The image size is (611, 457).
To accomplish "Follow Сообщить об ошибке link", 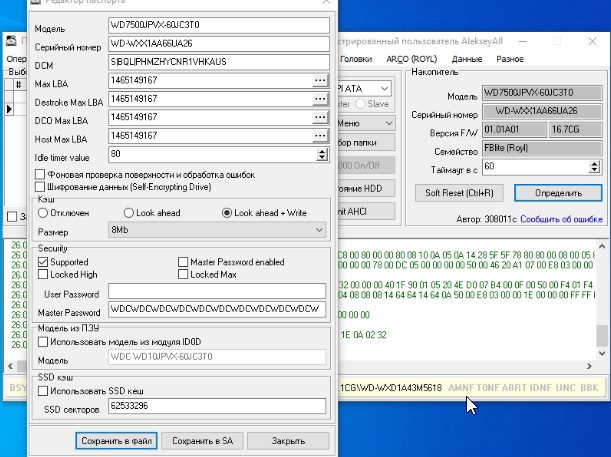I will (x=561, y=219).
